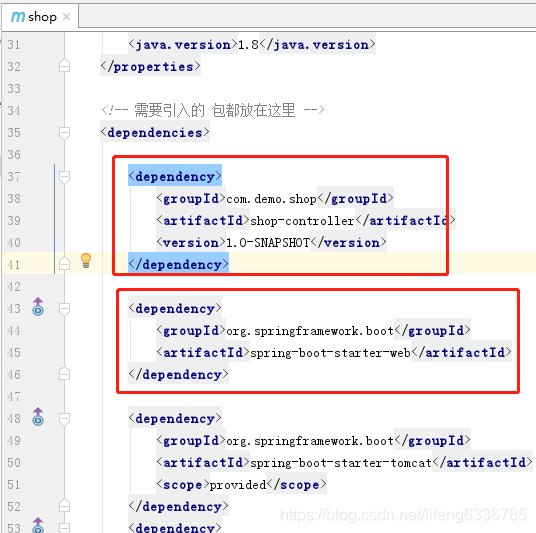Close the shop tab
Viewport: 536px width, 533px height.
pyautogui.click(x=67, y=16)
